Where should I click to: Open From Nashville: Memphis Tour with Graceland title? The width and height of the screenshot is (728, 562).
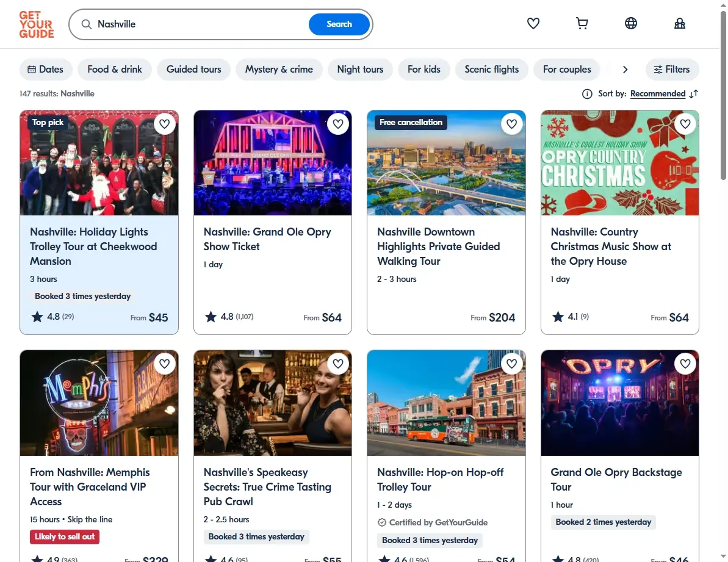pos(90,487)
